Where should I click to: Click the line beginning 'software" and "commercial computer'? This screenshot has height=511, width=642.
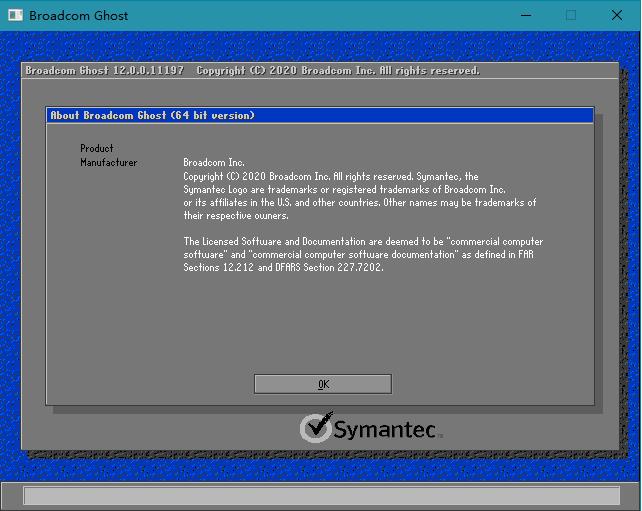[x=359, y=255]
